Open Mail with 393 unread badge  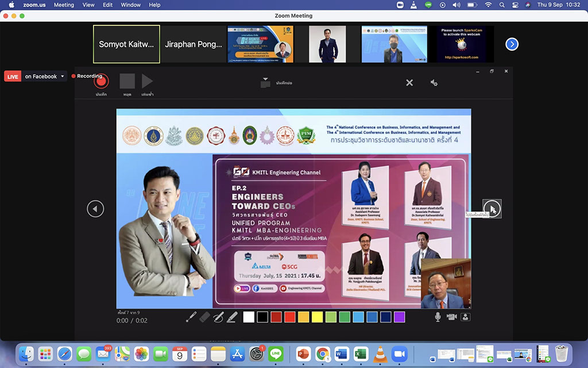tap(103, 354)
